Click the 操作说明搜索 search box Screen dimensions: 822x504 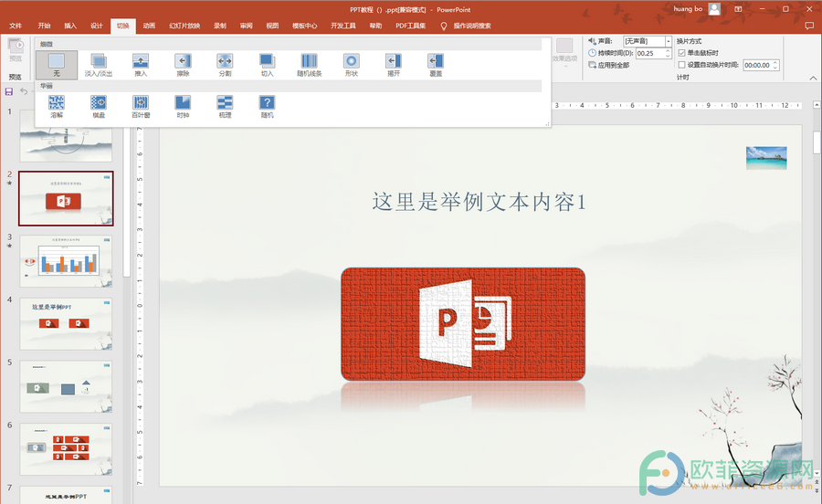coord(472,26)
